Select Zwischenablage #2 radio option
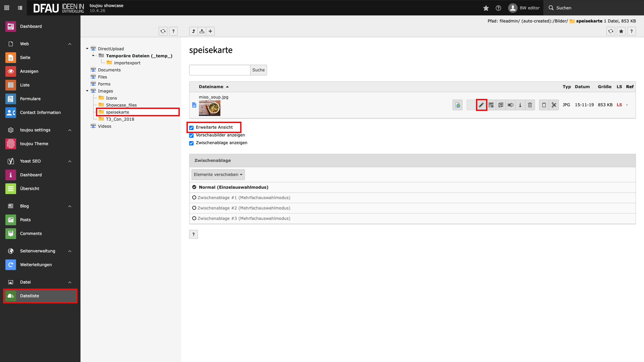 (194, 208)
